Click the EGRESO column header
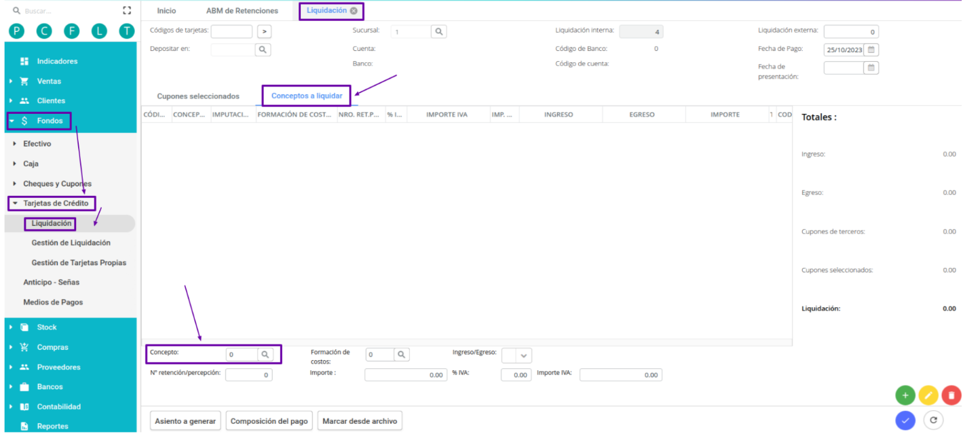The image size is (980, 436). (642, 115)
